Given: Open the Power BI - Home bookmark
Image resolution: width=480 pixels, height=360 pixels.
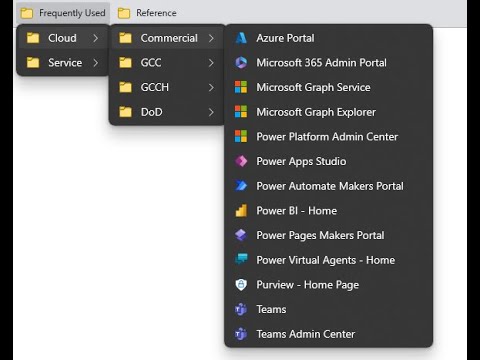Looking at the screenshot, I should (x=329, y=211).
